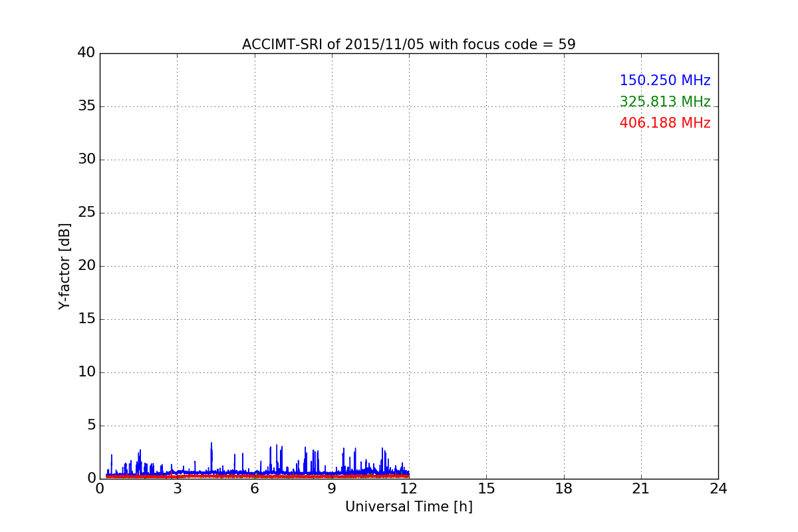This screenshot has height=532, width=798.
Task: Select the 150.250 MHz legend label
Action: click(x=665, y=80)
